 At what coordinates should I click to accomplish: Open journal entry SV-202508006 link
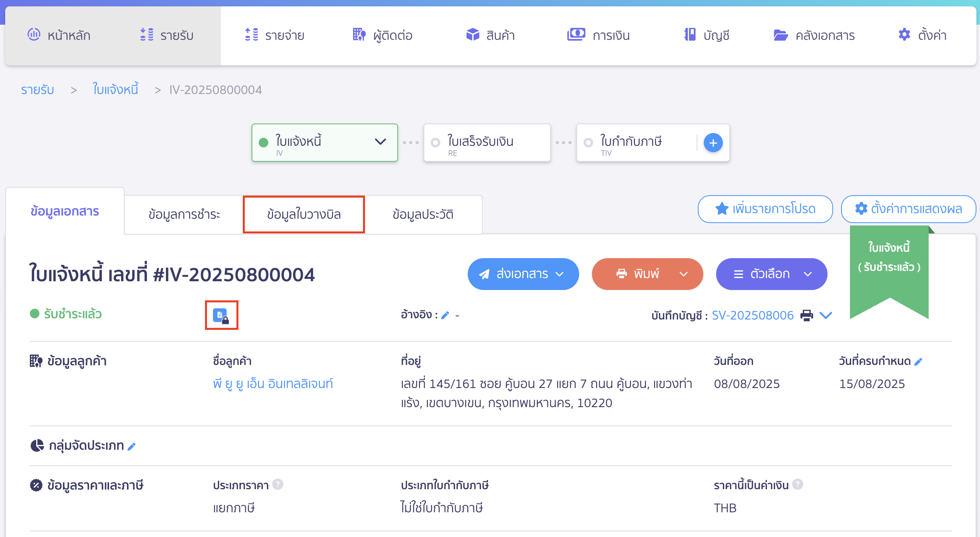click(752, 315)
